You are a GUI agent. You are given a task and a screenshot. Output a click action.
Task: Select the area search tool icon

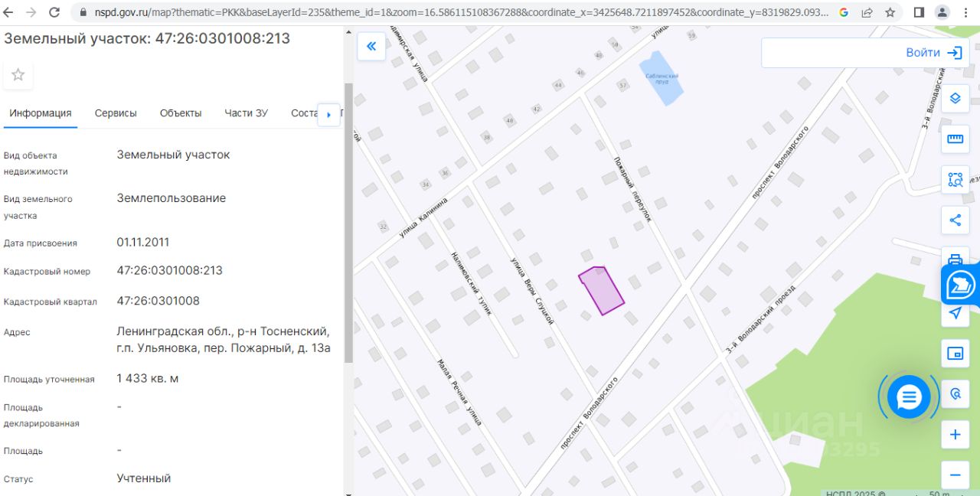(955, 179)
